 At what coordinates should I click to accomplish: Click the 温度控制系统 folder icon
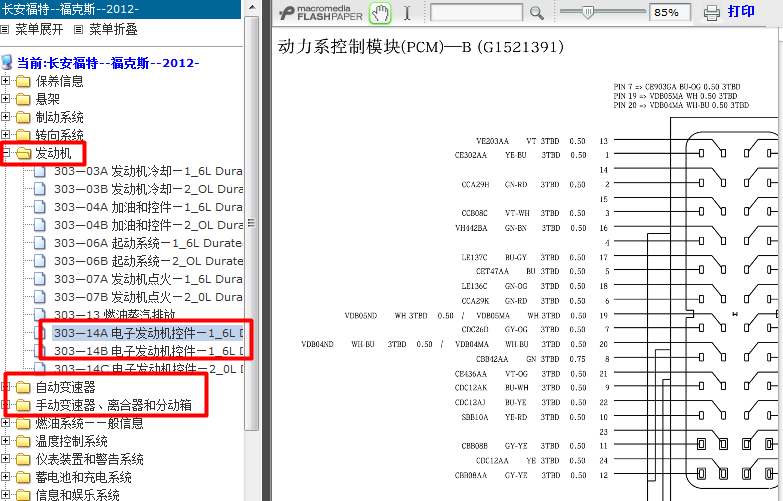23,441
